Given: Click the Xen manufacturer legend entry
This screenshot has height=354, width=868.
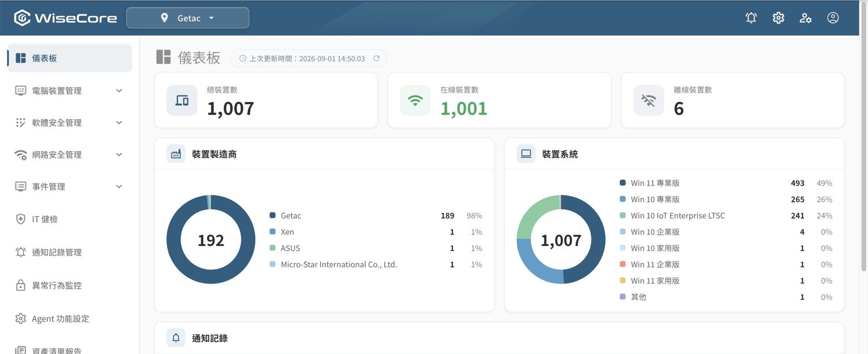Looking at the screenshot, I should click(376, 232).
